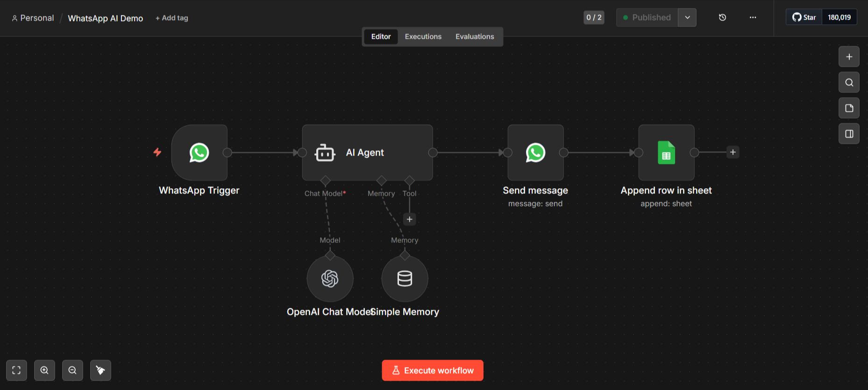Select the Simple Memory node
Image resolution: width=868 pixels, height=390 pixels.
pos(405,279)
